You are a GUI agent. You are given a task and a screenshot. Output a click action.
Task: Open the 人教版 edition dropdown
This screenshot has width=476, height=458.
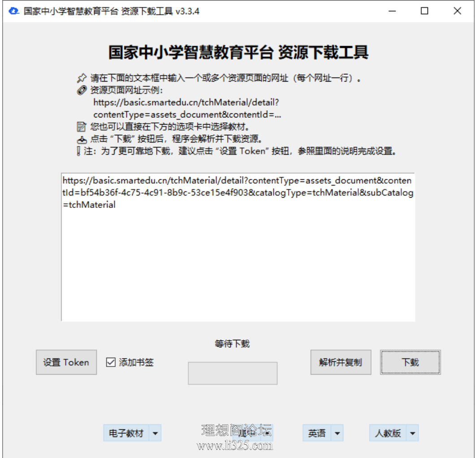point(394,433)
